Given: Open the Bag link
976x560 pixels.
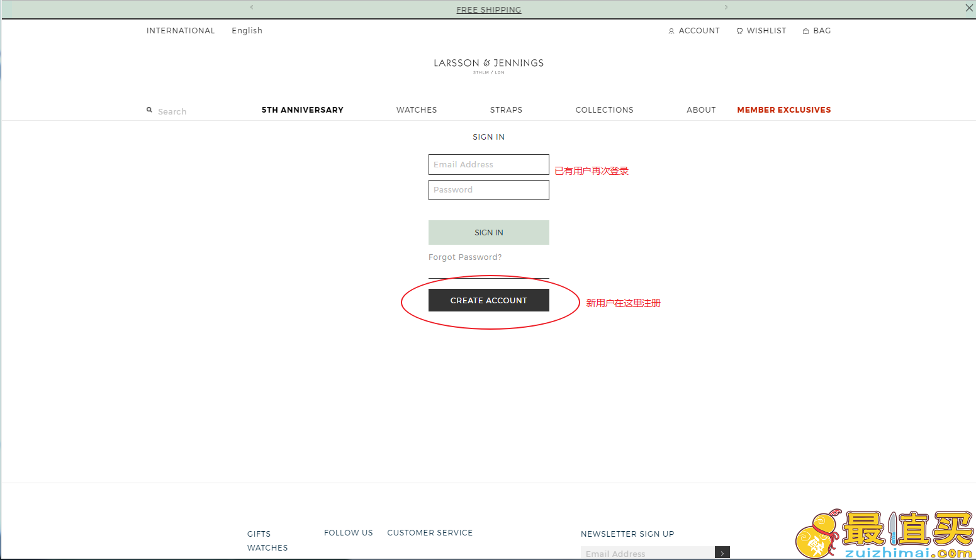Looking at the screenshot, I should 822,31.
